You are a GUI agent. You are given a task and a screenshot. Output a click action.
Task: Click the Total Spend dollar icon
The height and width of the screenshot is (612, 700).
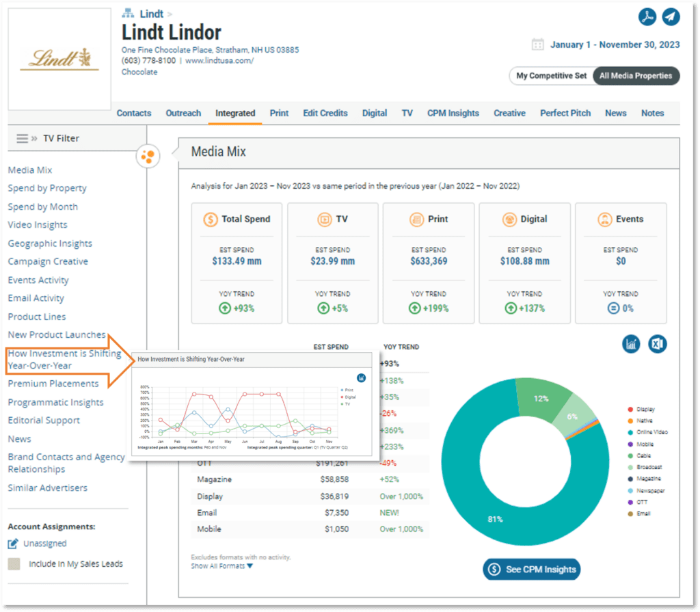click(x=211, y=219)
